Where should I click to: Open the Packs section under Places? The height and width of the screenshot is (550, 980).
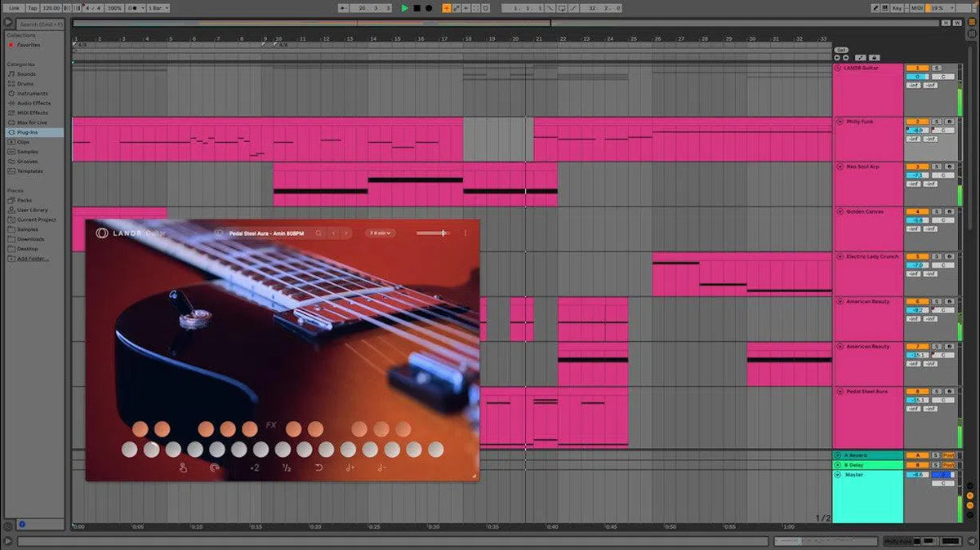(22, 200)
